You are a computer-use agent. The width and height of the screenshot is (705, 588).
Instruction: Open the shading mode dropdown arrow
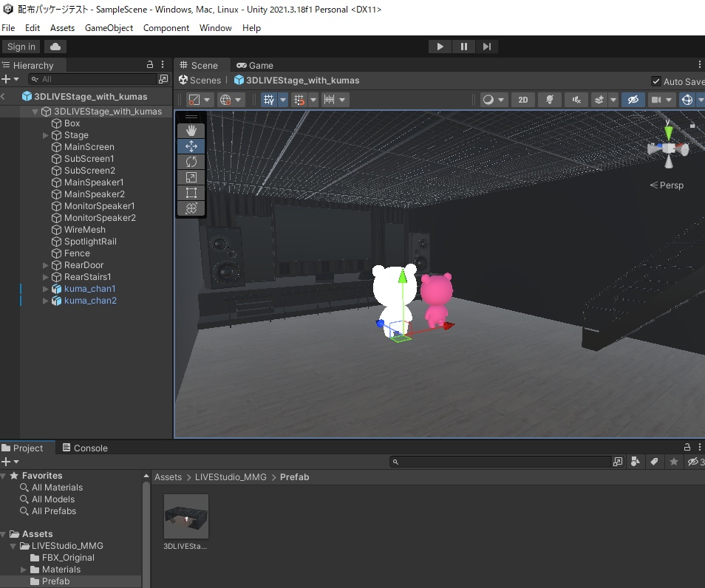501,100
